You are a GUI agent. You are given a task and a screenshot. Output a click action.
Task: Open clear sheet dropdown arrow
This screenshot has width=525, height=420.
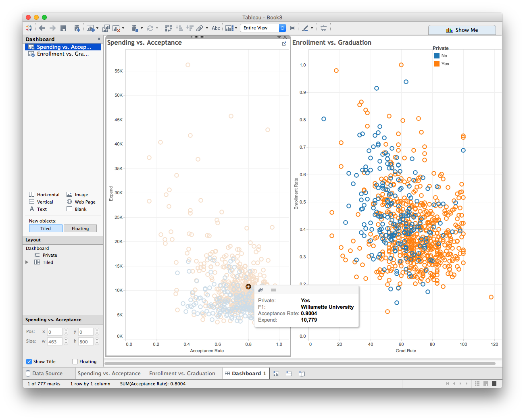coord(123,28)
